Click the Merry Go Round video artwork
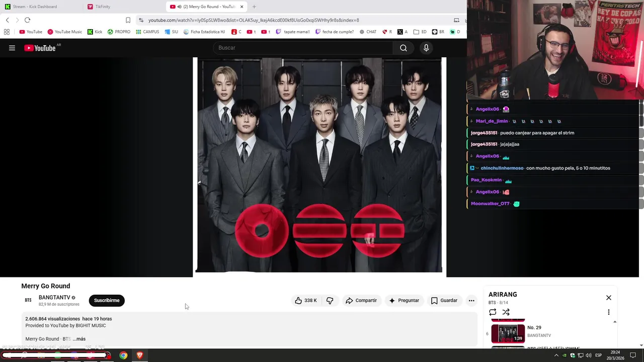644x362 pixels. point(319,165)
